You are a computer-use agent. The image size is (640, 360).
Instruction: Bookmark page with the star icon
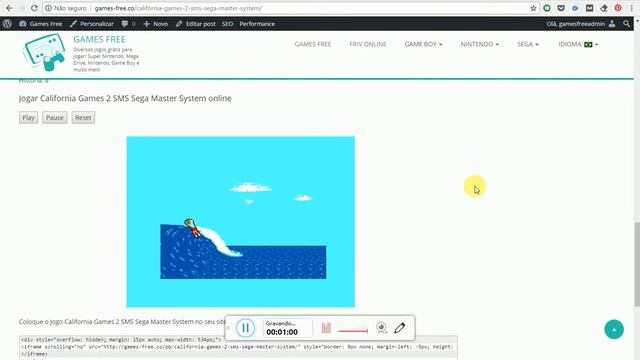tap(533, 8)
